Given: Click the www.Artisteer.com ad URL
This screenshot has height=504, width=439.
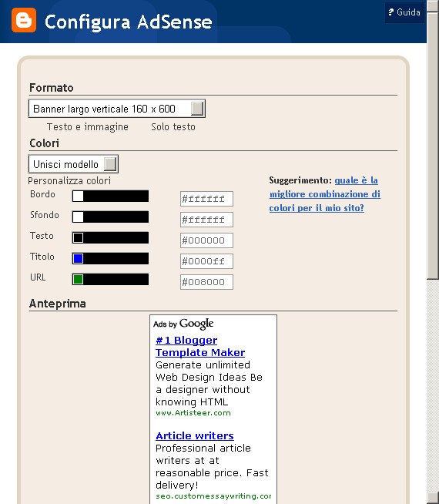Looking at the screenshot, I should (193, 413).
